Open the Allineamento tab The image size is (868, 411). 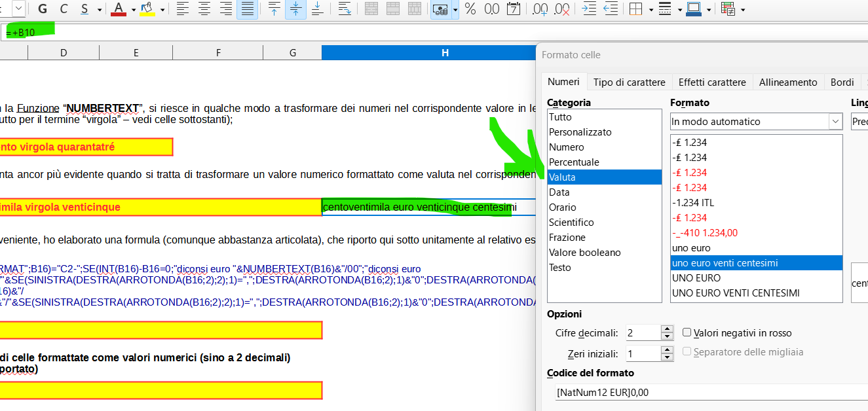788,82
